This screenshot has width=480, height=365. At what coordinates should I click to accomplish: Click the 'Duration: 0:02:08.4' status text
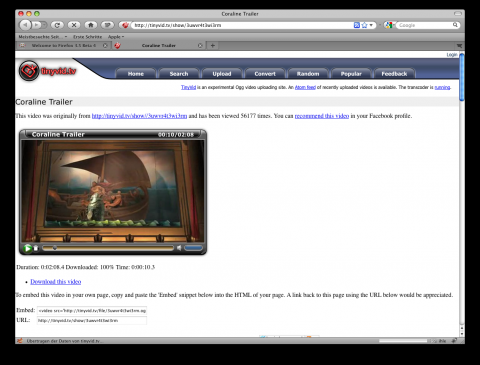40,267
